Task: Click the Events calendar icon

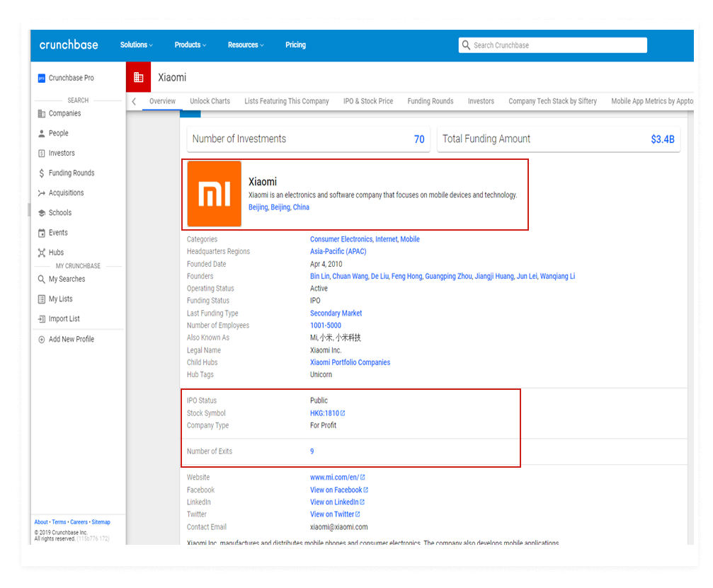Action: click(41, 233)
